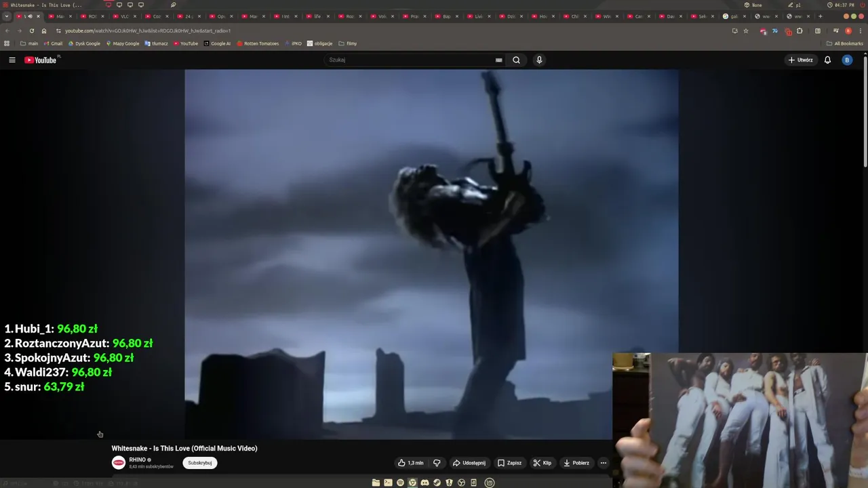
Task: Open the obligacje bookmark
Action: coord(319,43)
